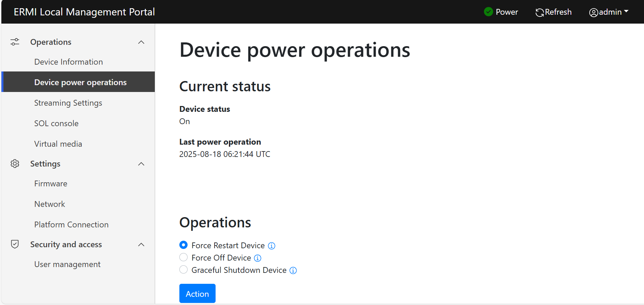Viewport: 644px width, 305px height.
Task: Click the Refresh circular arrows icon
Action: coord(539,12)
